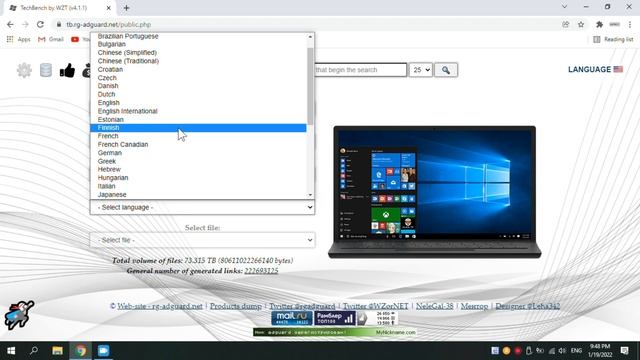Viewport: 640px width, 360px height.
Task: Open the taskbar search icon
Action: click(x=34, y=351)
